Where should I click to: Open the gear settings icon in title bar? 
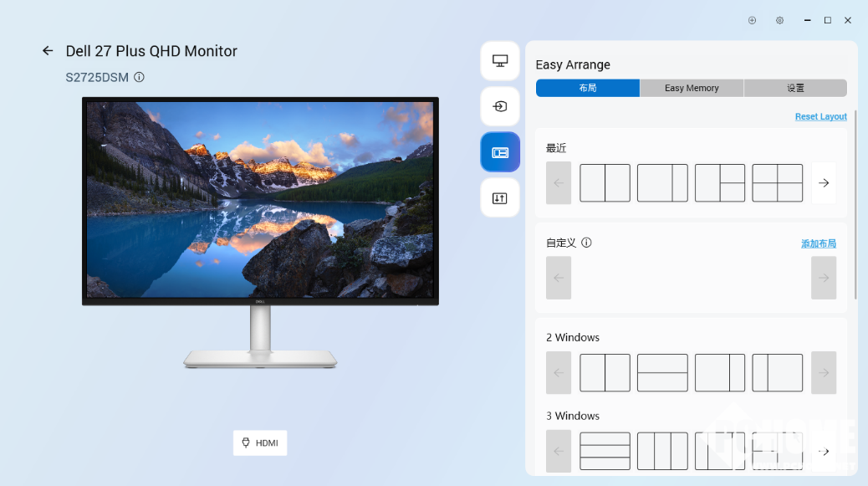(x=779, y=20)
